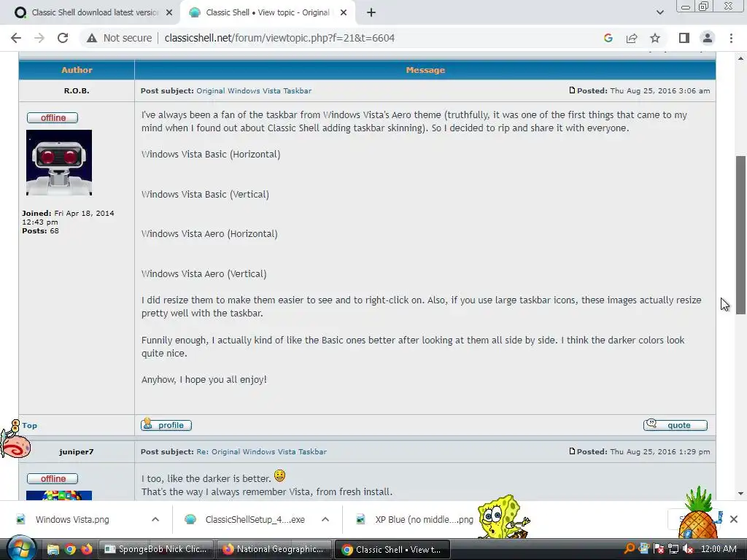Click the Message column header
747x560 pixels.
[425, 70]
